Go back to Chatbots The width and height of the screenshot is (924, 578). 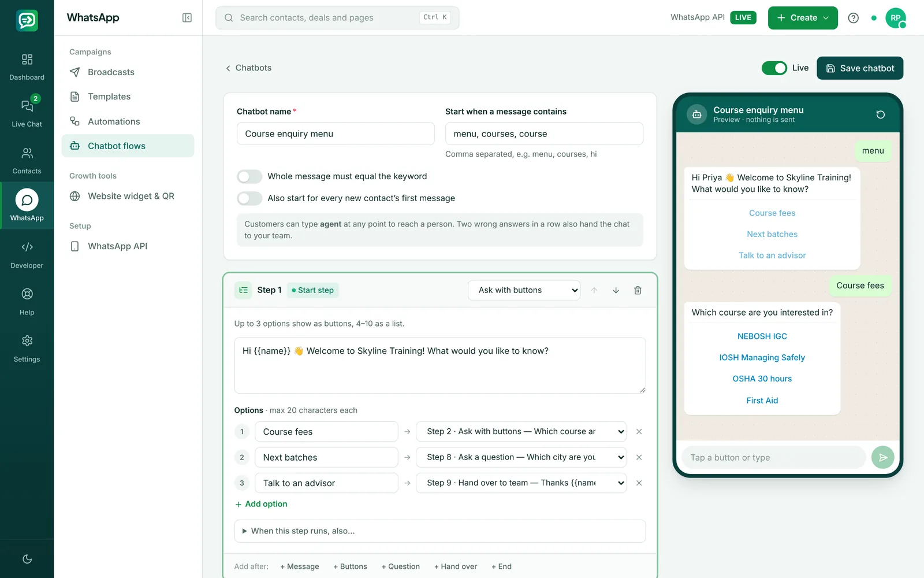tap(248, 68)
